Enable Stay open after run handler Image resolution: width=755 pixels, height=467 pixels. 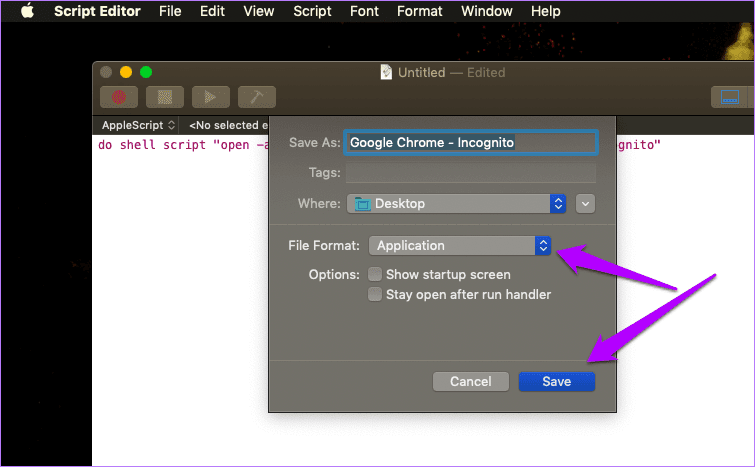pyautogui.click(x=375, y=294)
